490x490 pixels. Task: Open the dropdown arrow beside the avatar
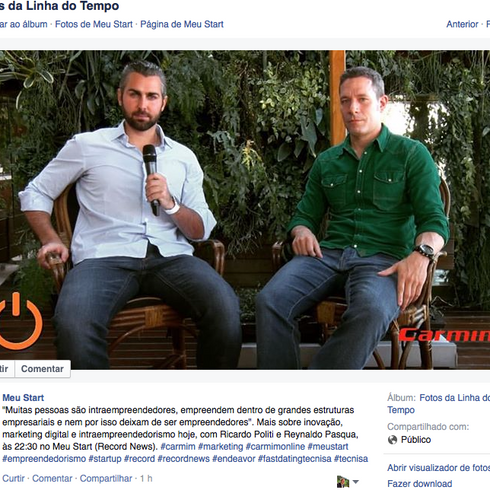[x=356, y=482]
